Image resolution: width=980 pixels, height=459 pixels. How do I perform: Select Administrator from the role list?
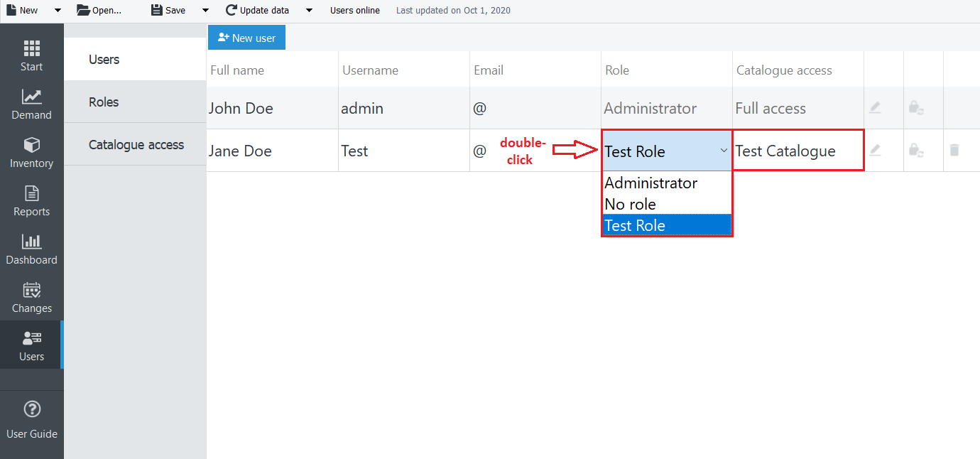point(651,183)
